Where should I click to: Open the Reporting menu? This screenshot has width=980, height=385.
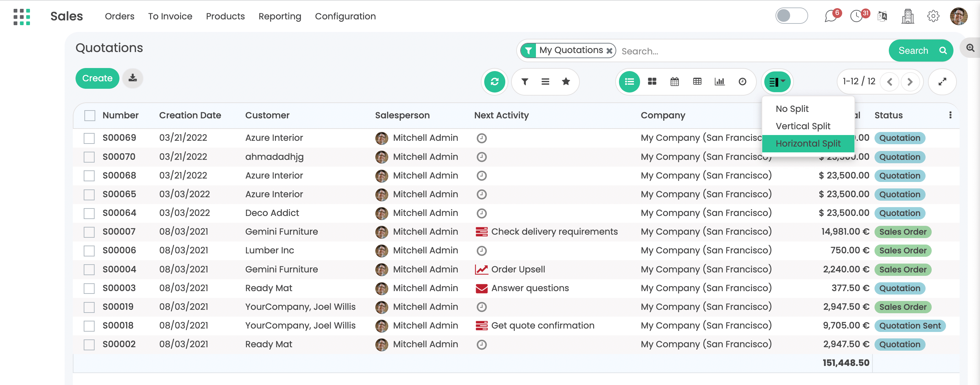[280, 16]
